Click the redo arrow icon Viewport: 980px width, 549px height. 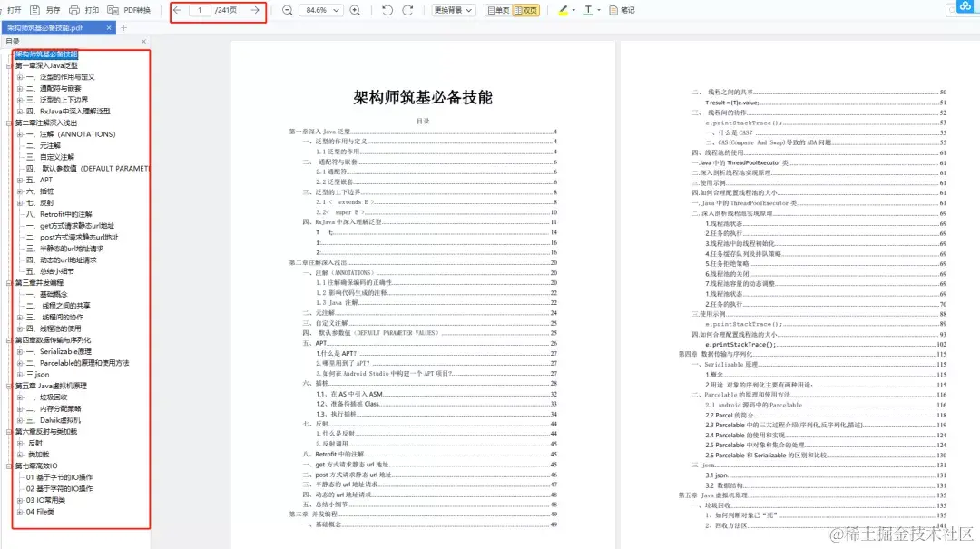click(x=407, y=10)
